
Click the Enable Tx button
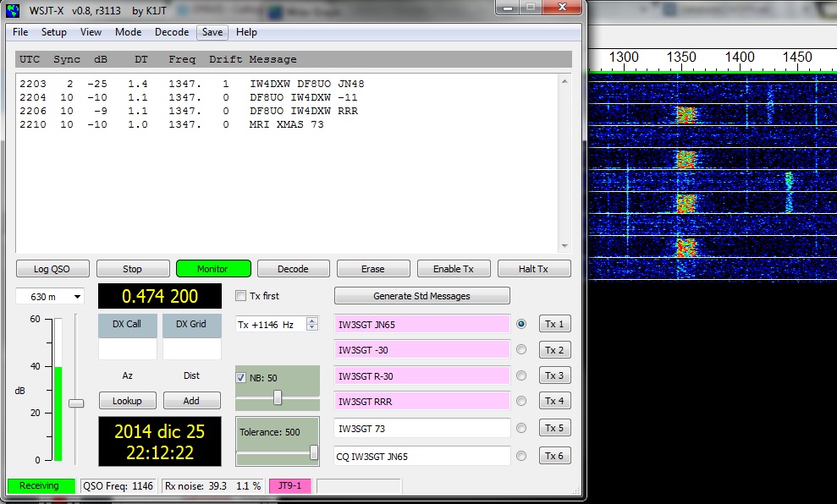(453, 269)
